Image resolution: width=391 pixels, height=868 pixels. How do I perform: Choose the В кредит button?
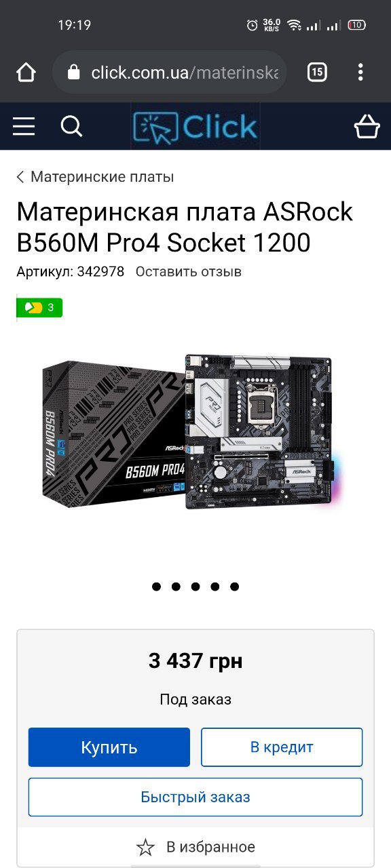[282, 747]
